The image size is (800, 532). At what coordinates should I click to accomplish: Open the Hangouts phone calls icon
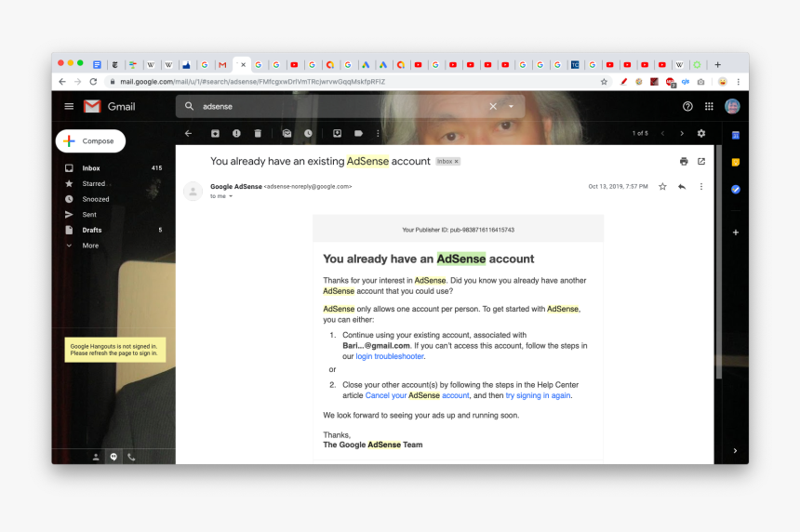coord(131,457)
